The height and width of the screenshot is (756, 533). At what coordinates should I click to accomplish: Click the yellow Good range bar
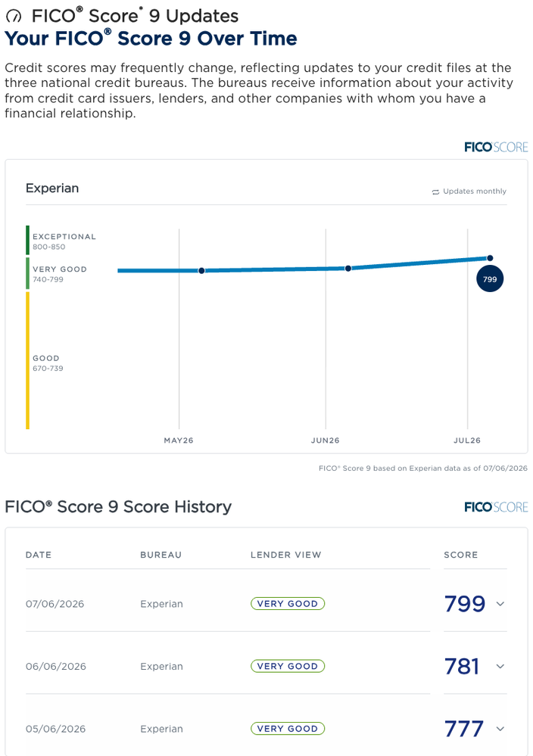(x=27, y=360)
